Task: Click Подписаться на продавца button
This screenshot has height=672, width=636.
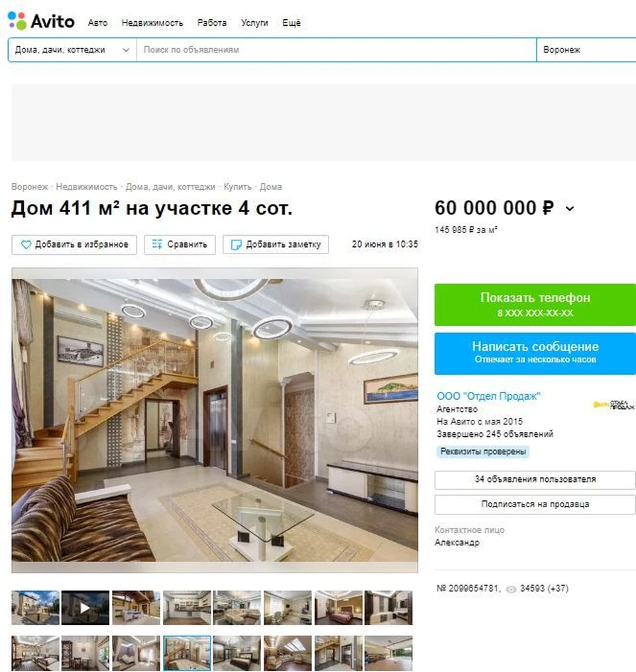Action: point(535,504)
